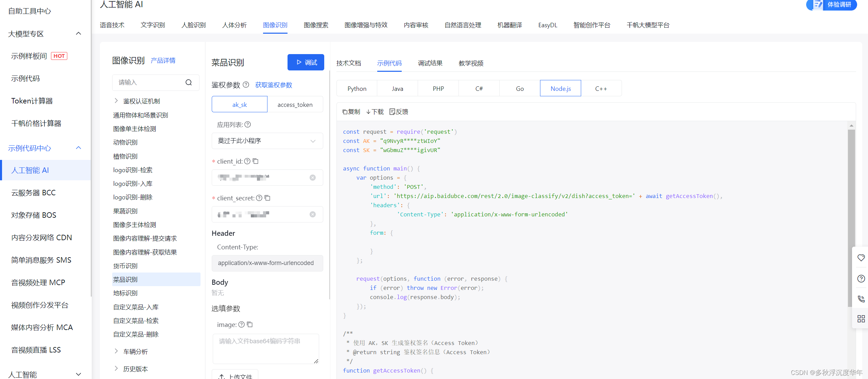
Task: Download the sample code (下载)
Action: point(375,112)
